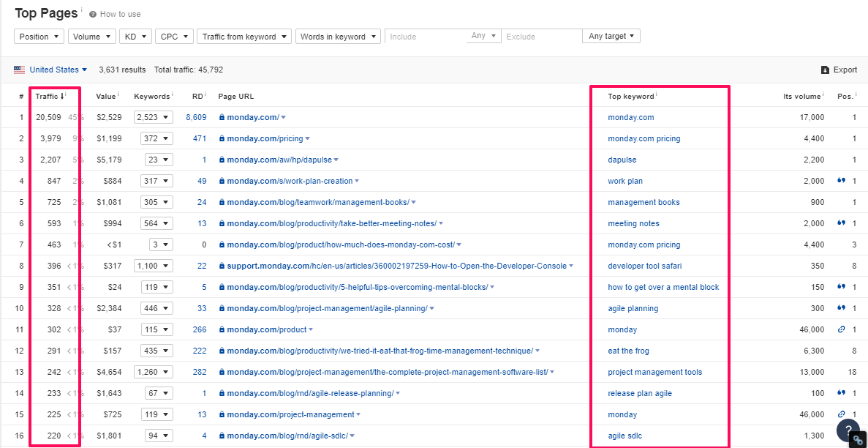Open the Position filter dropdown
868x448 pixels.
[39, 37]
